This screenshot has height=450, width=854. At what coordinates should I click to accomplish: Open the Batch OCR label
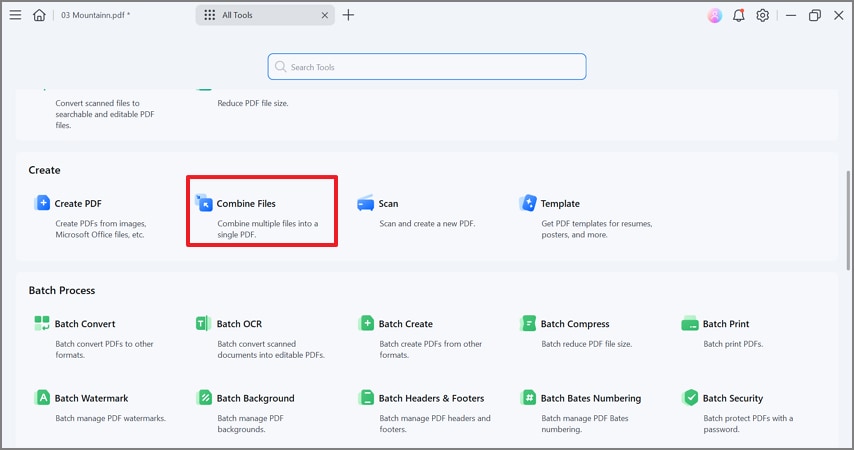pyautogui.click(x=239, y=324)
